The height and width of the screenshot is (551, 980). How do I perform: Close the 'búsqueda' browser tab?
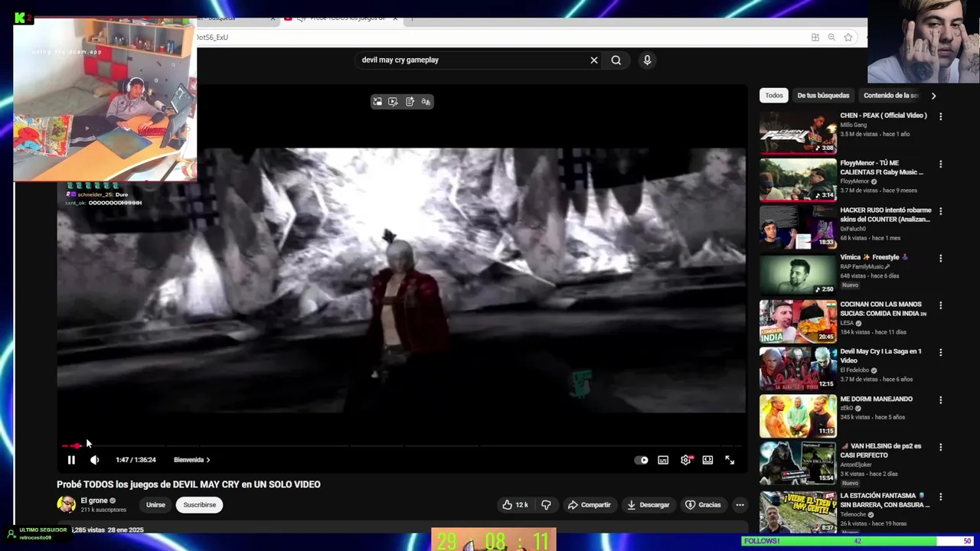(273, 18)
